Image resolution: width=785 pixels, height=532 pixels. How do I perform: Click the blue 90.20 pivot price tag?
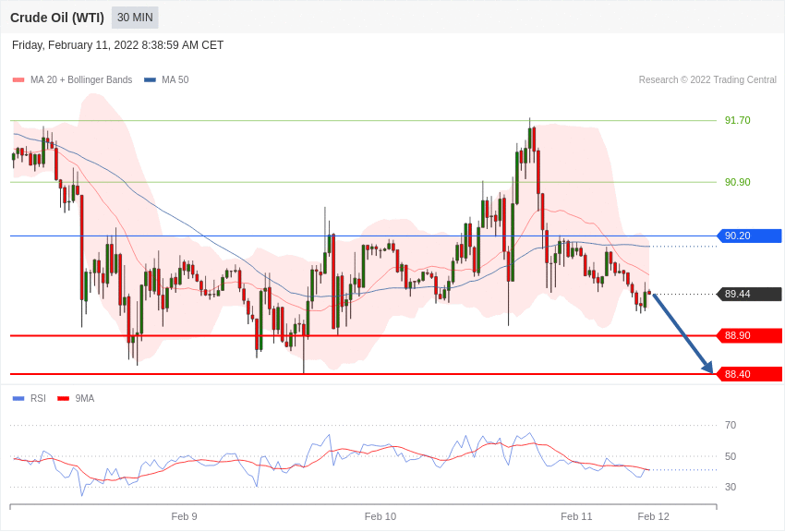point(750,236)
